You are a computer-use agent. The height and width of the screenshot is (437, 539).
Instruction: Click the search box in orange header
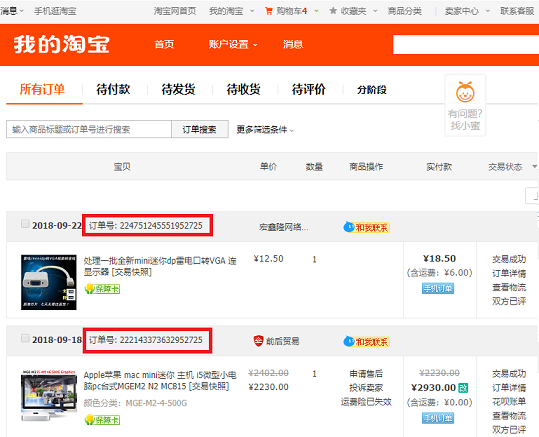coord(466,44)
